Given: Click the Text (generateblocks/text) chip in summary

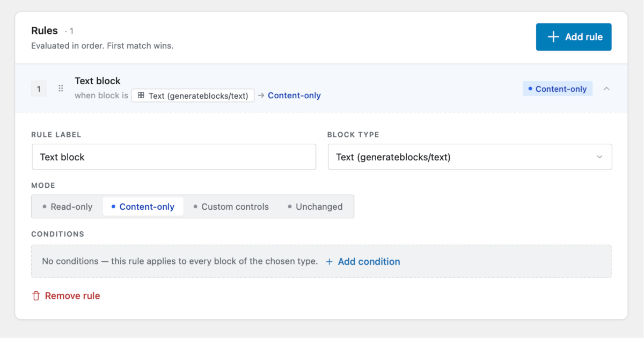Looking at the screenshot, I should [193, 95].
